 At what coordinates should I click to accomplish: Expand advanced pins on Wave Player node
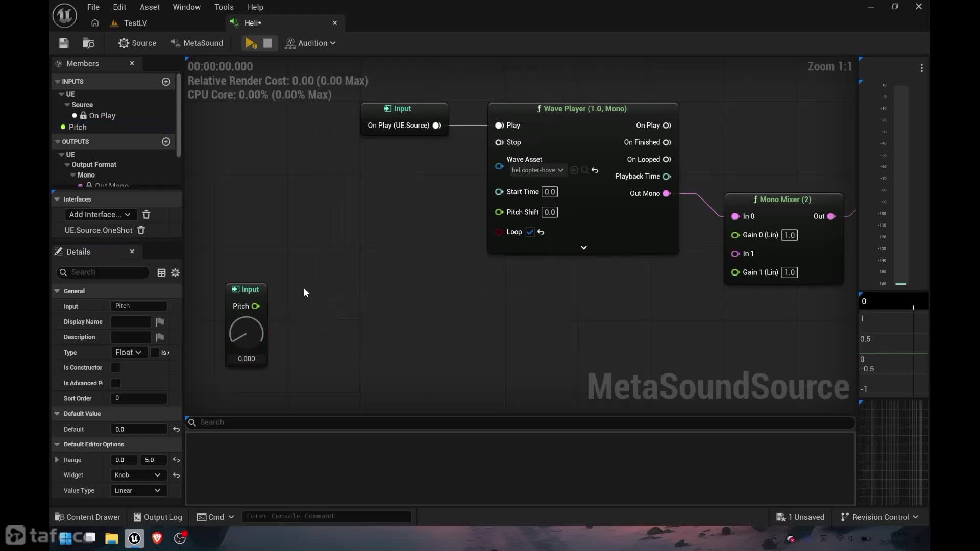[x=584, y=248]
